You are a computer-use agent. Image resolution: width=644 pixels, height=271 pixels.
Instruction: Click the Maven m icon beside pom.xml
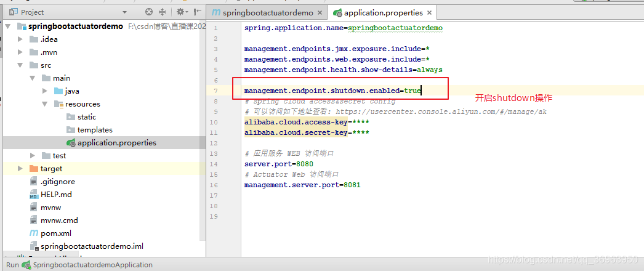click(34, 233)
